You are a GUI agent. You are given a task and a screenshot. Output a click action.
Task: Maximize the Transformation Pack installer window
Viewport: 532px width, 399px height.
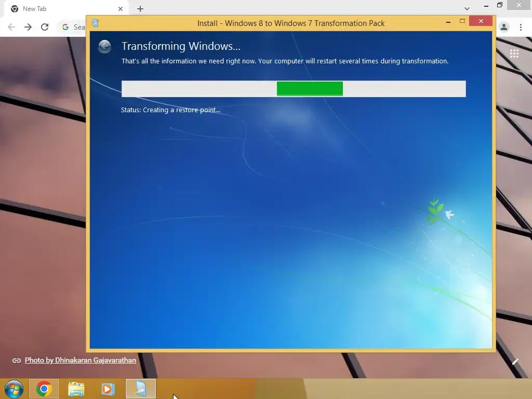tap(462, 21)
